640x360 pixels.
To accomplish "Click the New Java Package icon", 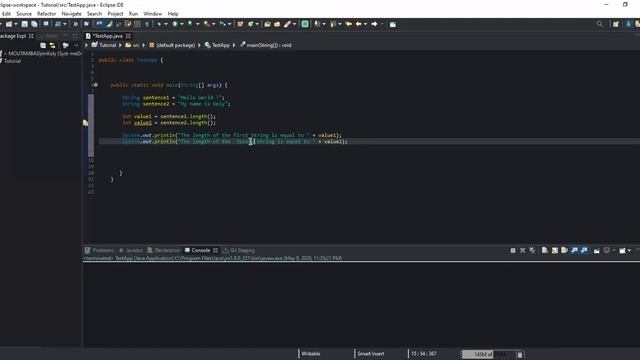I will point(240,24).
